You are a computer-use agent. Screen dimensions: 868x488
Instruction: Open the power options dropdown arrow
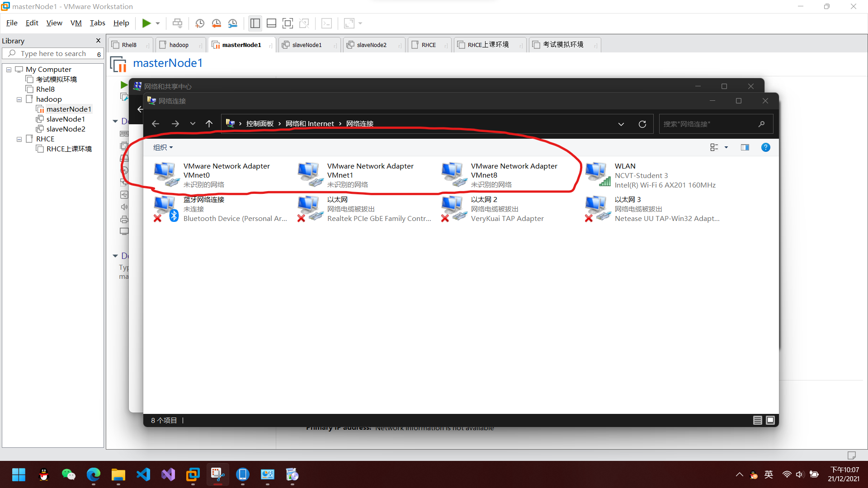coord(158,23)
